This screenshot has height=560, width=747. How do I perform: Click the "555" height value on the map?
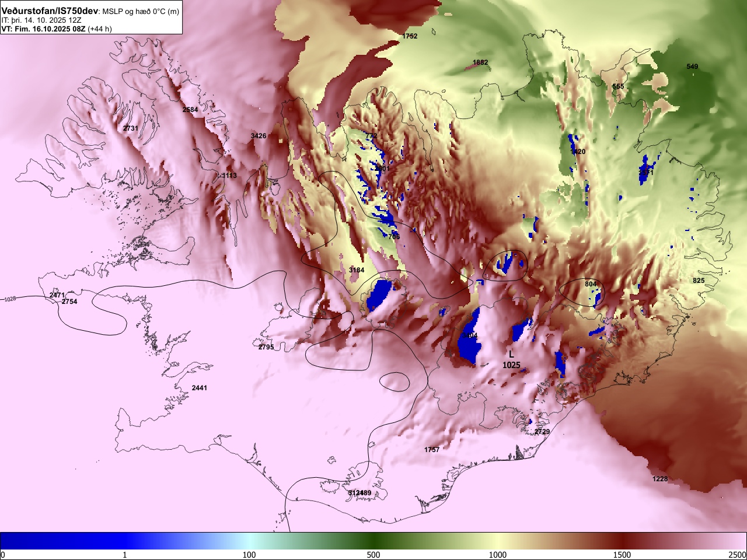(x=618, y=86)
